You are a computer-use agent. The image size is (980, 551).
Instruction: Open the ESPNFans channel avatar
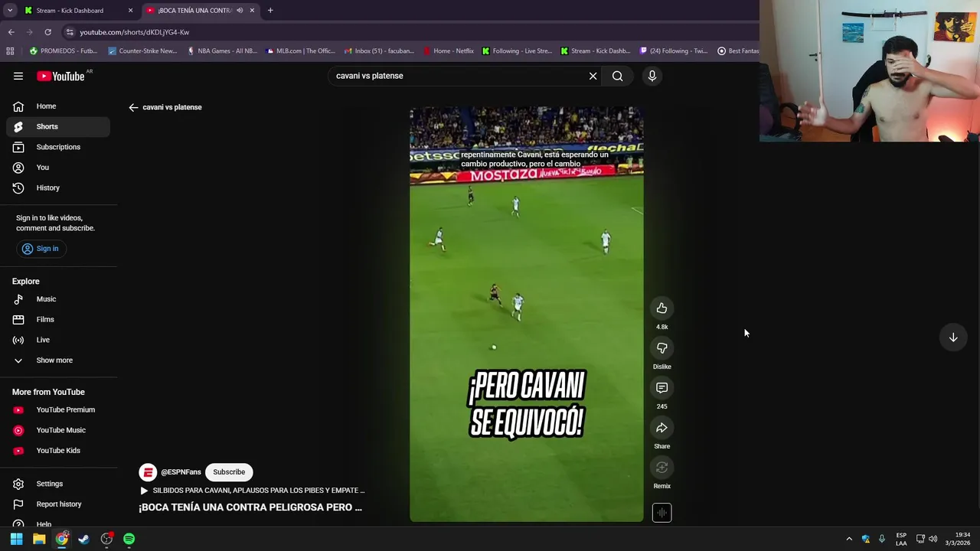(x=148, y=472)
